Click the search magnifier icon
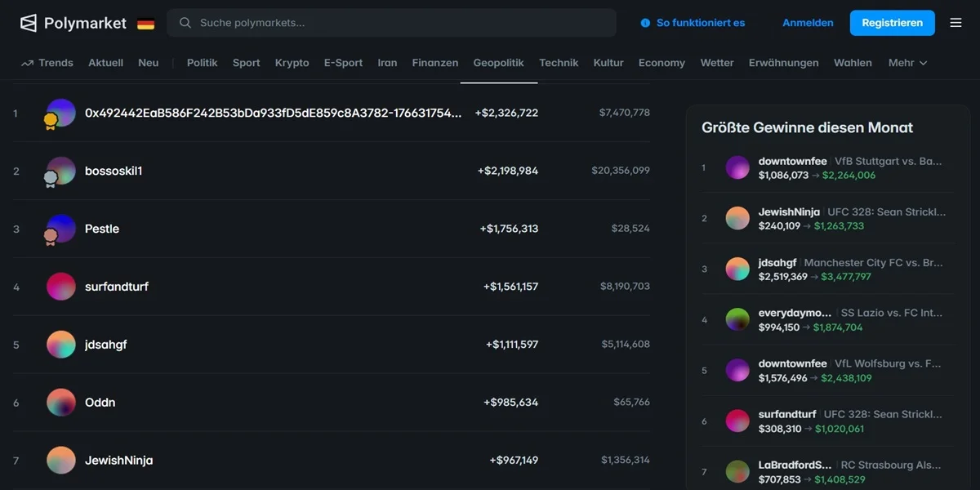 coord(185,23)
